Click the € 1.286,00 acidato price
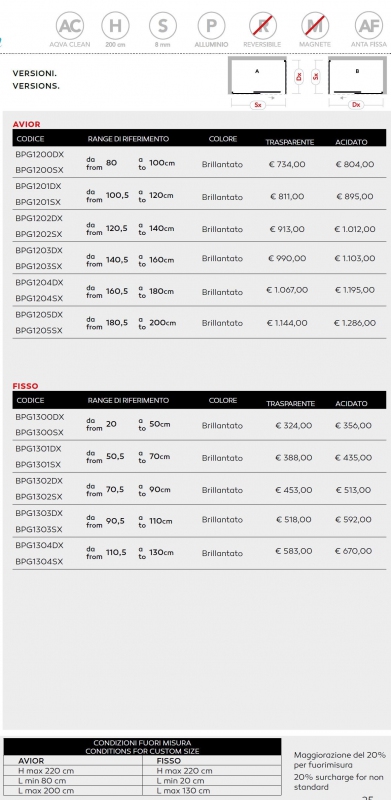Screen dimensions: 391x800 tap(355, 323)
